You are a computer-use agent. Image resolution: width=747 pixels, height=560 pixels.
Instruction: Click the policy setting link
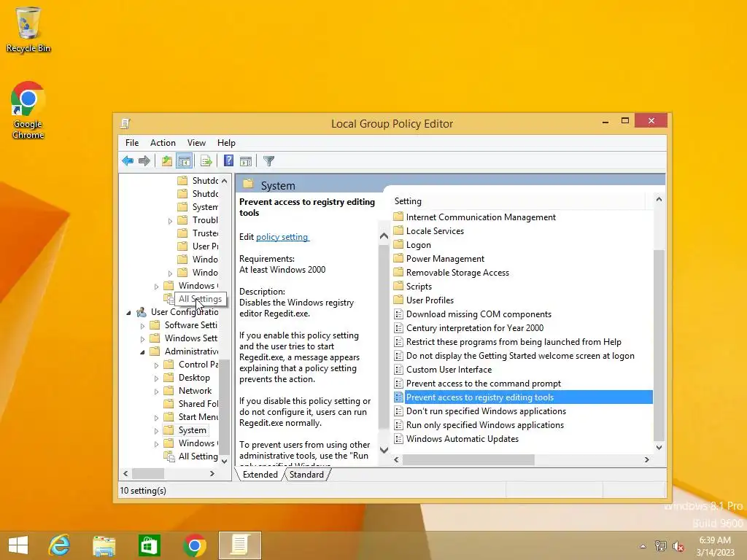pos(282,237)
